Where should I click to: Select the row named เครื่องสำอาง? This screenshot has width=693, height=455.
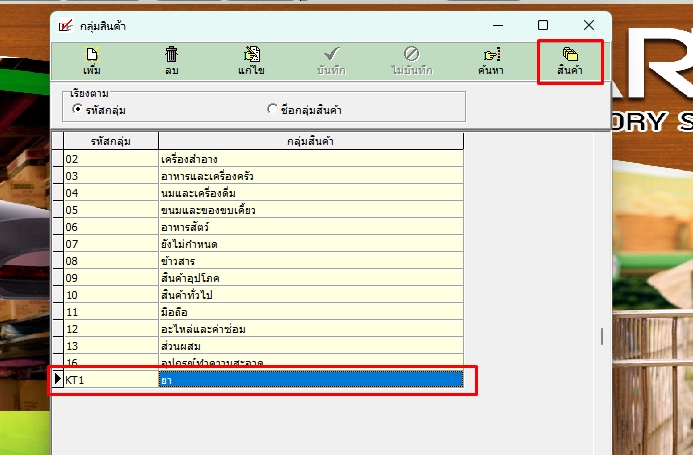[258, 159]
